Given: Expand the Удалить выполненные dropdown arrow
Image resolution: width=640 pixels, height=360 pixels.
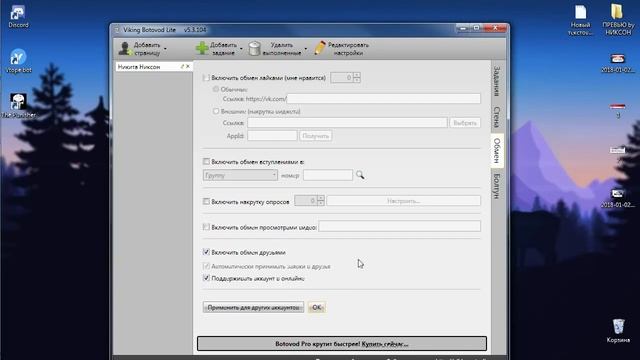Looking at the screenshot, I should [x=305, y=49].
